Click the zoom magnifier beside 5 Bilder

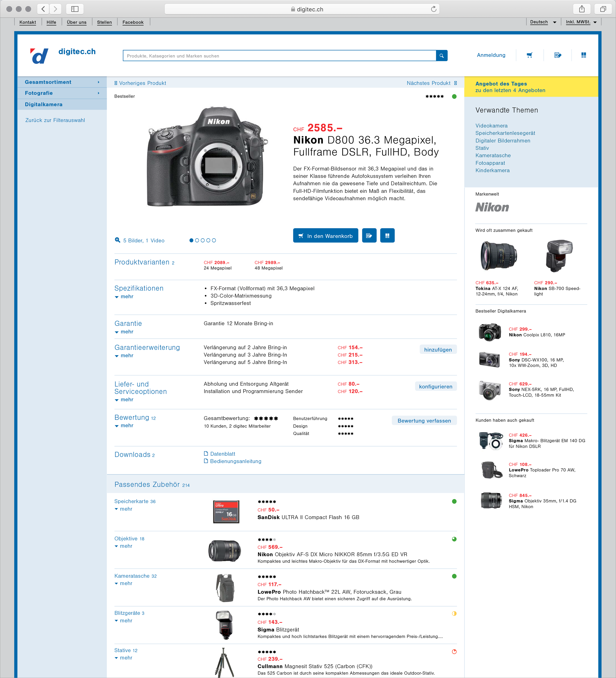coord(118,240)
